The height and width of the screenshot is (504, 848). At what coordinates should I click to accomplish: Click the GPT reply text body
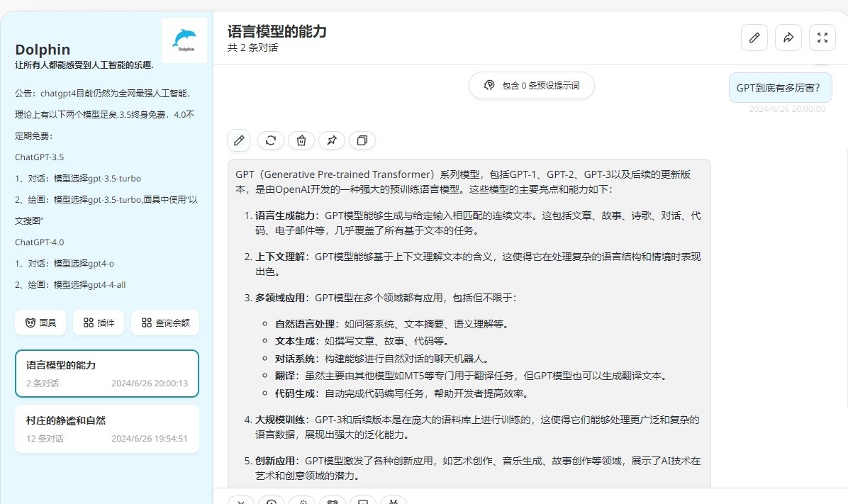(469, 319)
